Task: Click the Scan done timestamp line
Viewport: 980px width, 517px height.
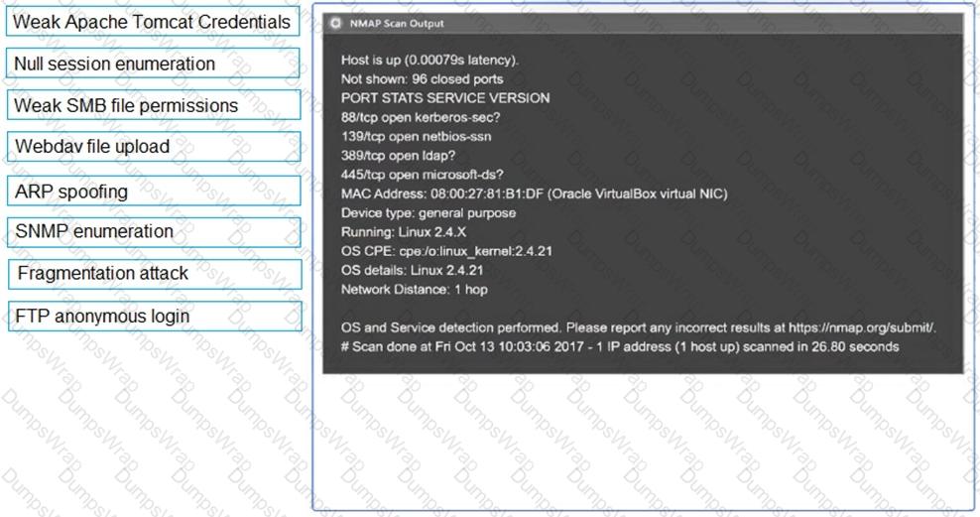Action: point(620,346)
